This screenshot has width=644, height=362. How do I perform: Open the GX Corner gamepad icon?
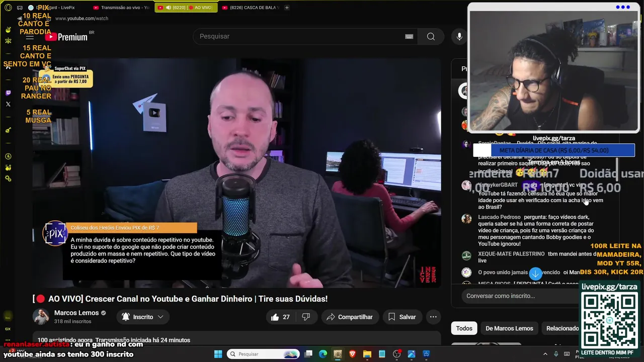click(x=20, y=8)
